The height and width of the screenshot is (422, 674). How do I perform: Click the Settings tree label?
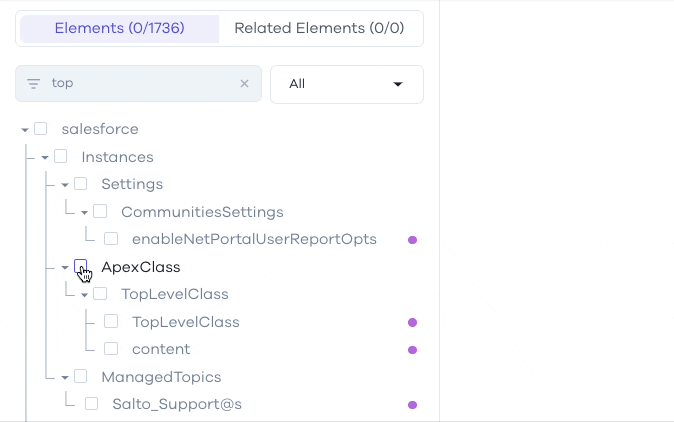click(132, 184)
